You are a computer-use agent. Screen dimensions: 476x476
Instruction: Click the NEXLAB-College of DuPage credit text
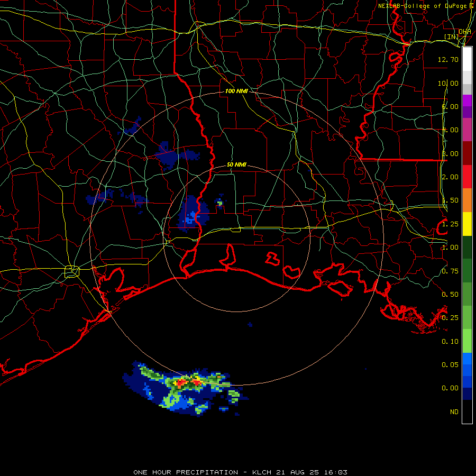[x=425, y=6]
